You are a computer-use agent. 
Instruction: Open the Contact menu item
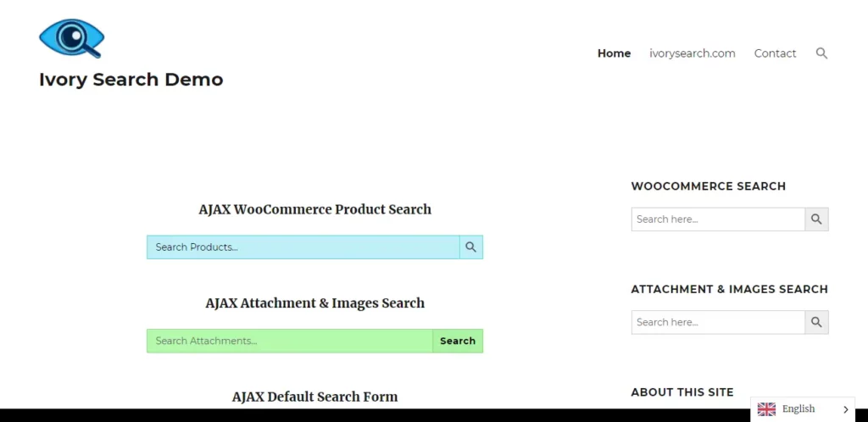point(775,53)
